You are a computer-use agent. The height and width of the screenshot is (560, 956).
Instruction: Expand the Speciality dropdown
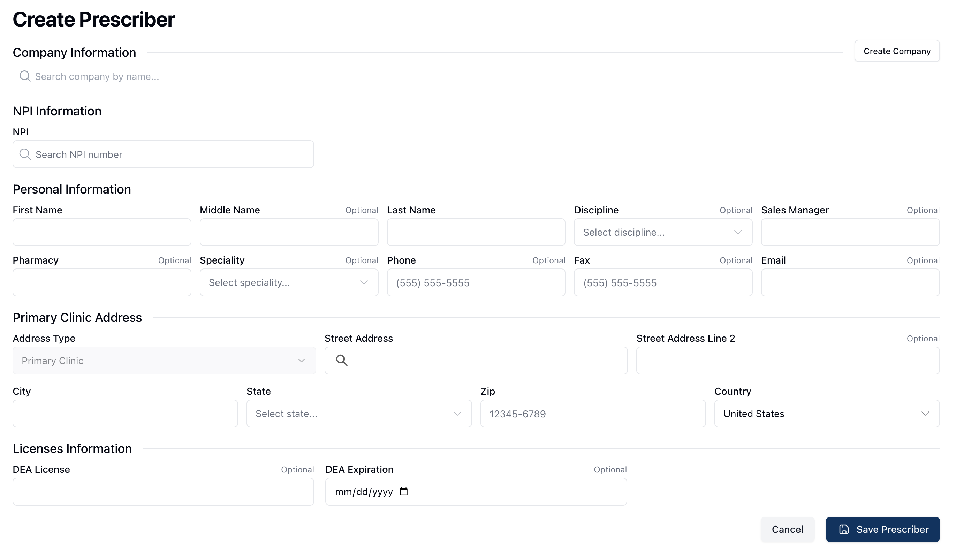click(289, 283)
